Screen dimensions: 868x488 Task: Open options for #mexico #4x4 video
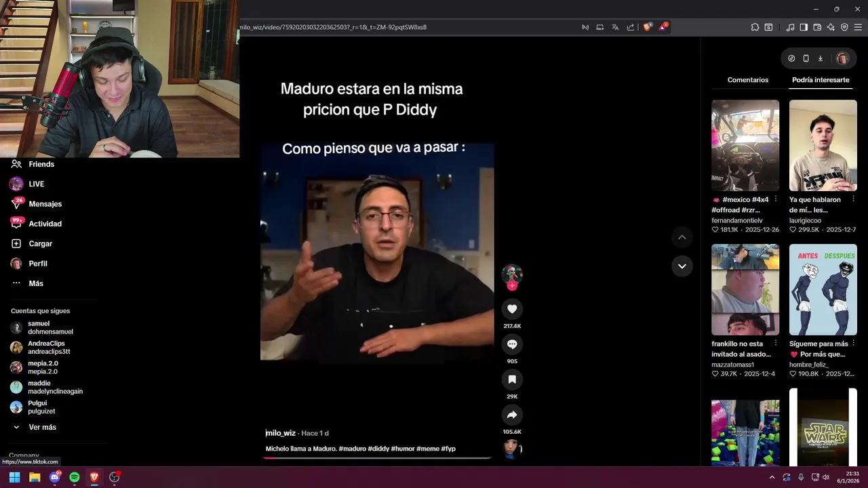775,199
